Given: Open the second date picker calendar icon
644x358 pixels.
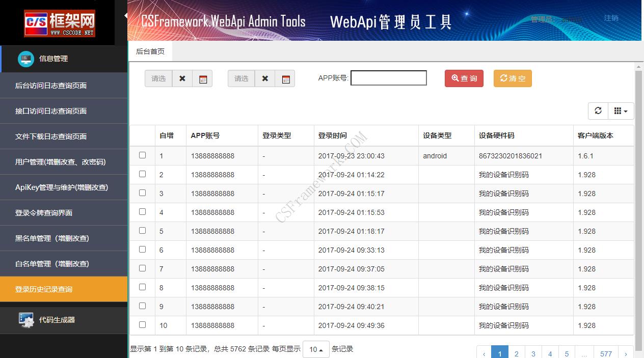Looking at the screenshot, I should tap(285, 78).
